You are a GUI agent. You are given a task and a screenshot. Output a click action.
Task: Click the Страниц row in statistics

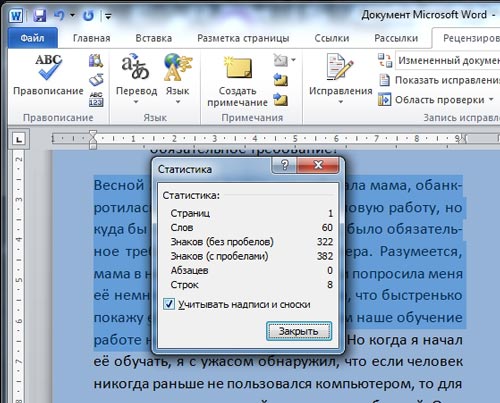251,213
